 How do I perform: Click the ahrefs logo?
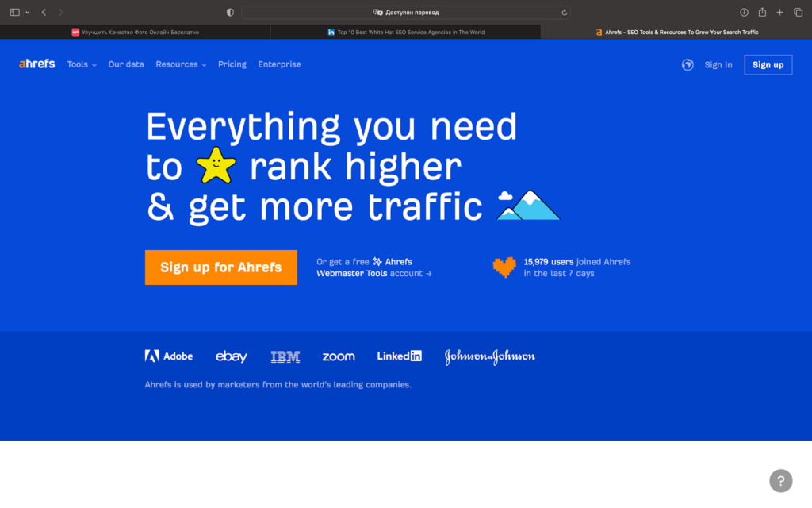pos(36,63)
